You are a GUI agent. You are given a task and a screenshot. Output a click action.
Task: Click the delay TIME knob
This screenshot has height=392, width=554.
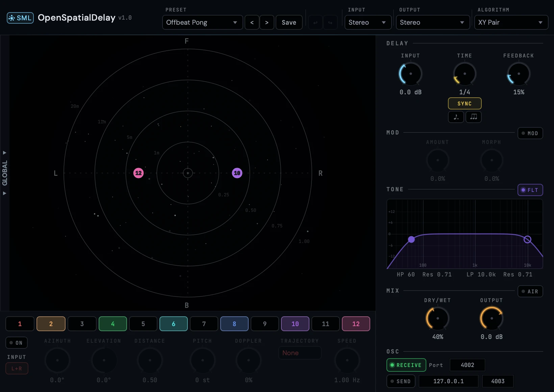point(465,74)
